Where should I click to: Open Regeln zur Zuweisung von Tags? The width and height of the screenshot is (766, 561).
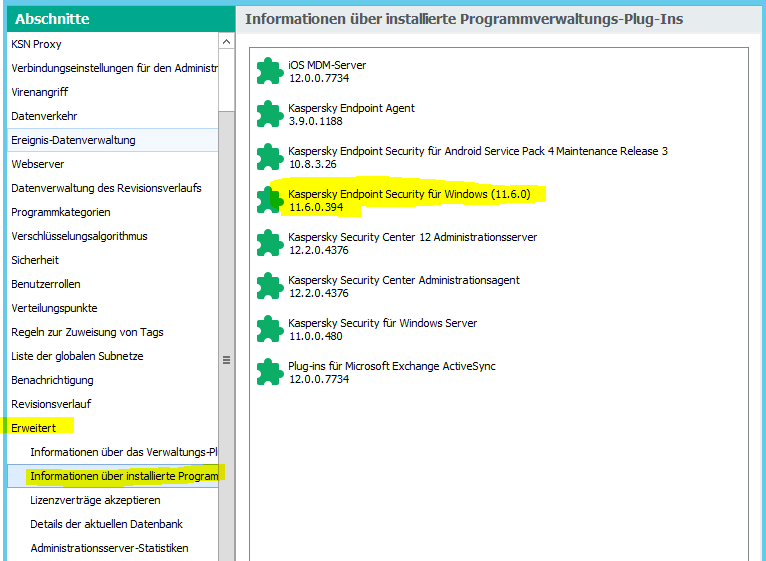[113, 332]
